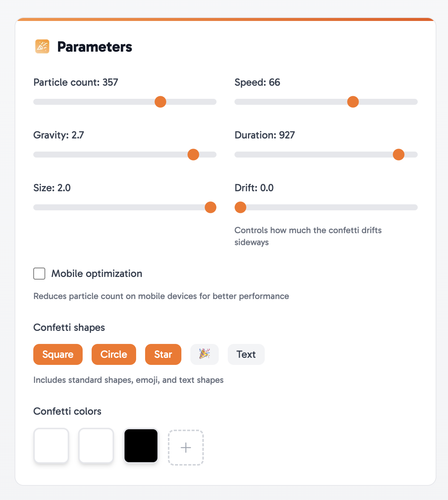Click the confetti party icon beside Parameters
The width and height of the screenshot is (448, 500).
(x=42, y=46)
